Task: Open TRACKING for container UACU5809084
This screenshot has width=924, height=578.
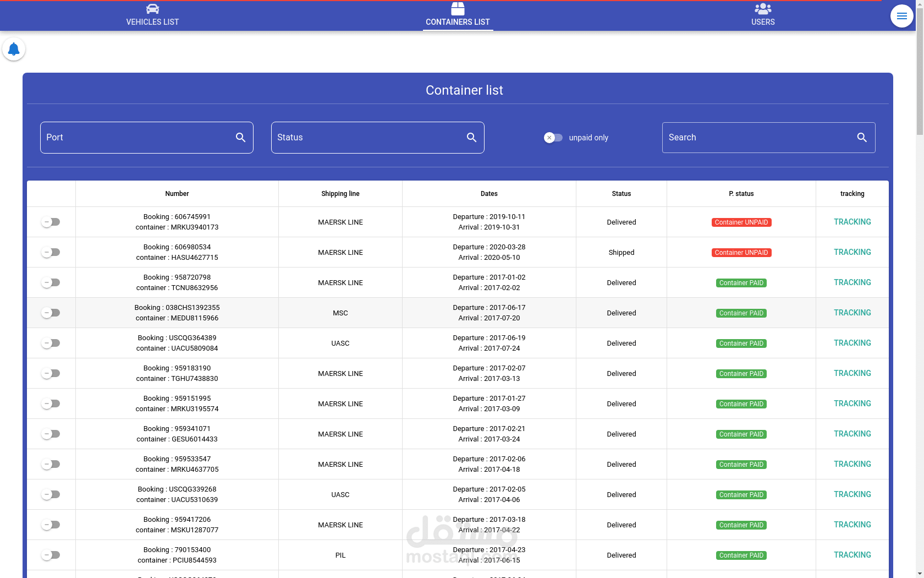Action: point(852,343)
